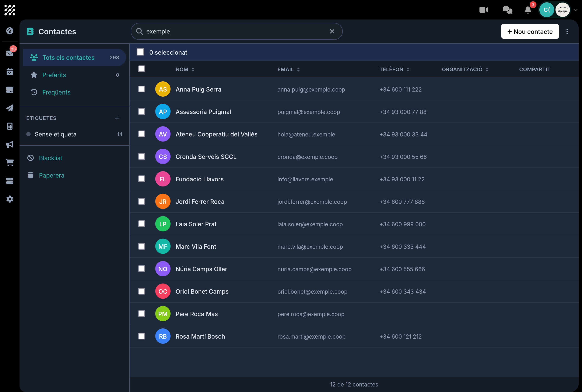Open the chat bubbles icon
582x392 pixels.
tap(507, 10)
